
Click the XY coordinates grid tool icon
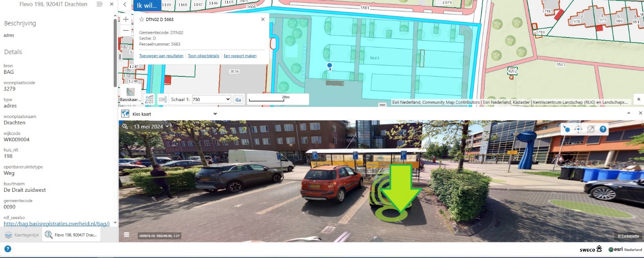pos(149,99)
